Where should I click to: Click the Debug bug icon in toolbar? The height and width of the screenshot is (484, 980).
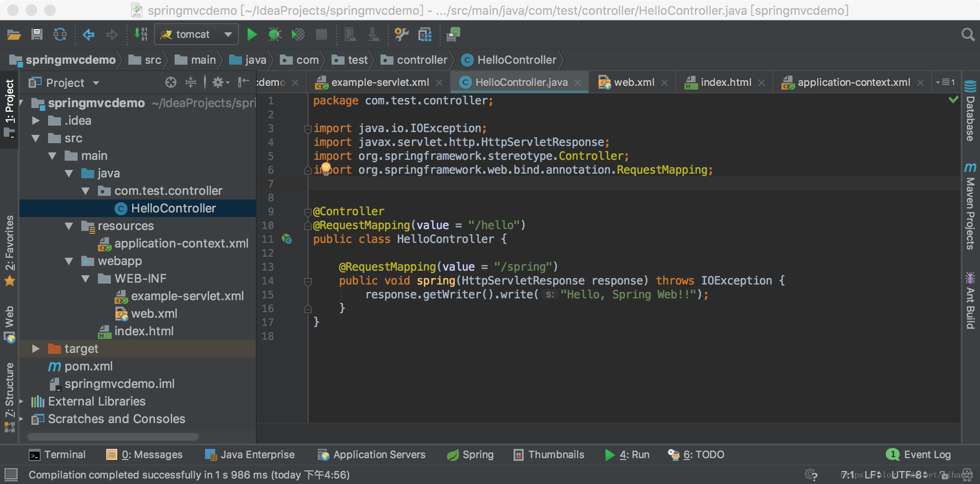click(275, 35)
